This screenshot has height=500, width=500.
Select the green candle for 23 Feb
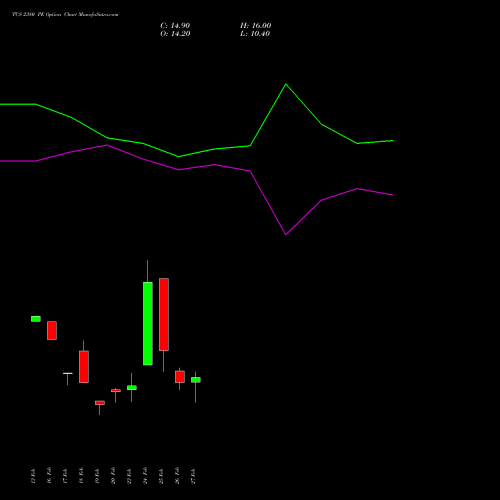point(132,388)
